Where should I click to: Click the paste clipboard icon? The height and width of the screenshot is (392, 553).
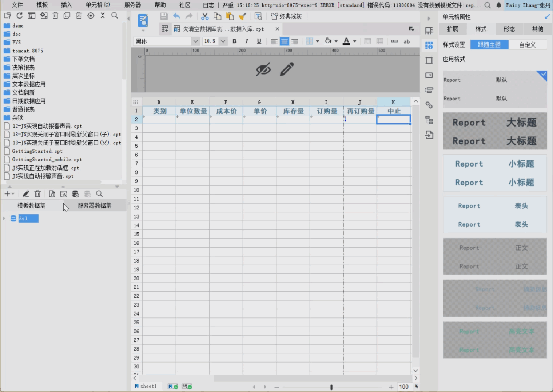[x=230, y=16]
